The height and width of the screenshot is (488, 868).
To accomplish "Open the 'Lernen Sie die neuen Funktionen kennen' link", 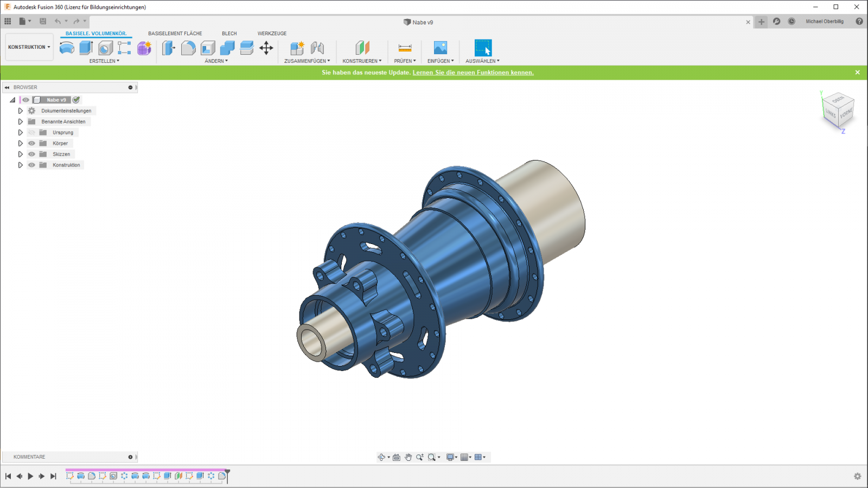I will [x=473, y=73].
